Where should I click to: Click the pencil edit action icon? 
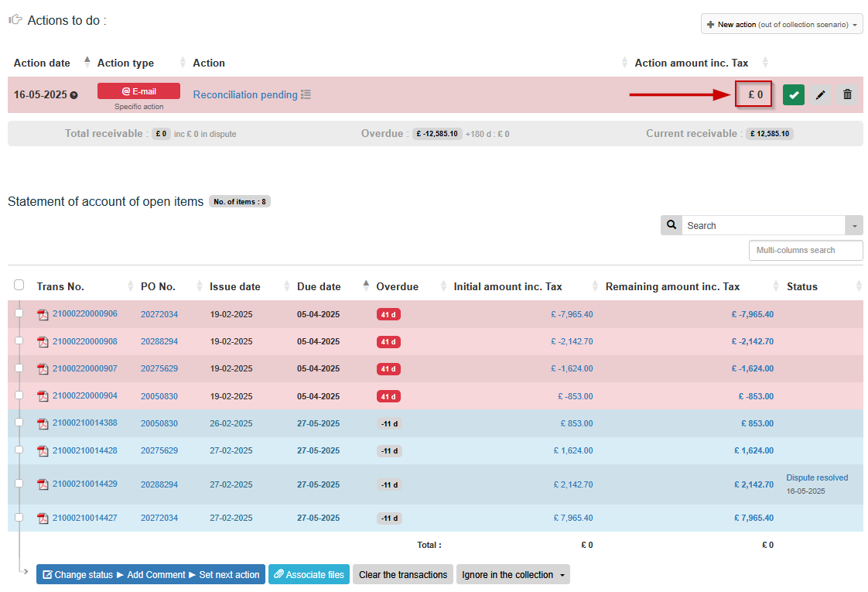pyautogui.click(x=821, y=94)
